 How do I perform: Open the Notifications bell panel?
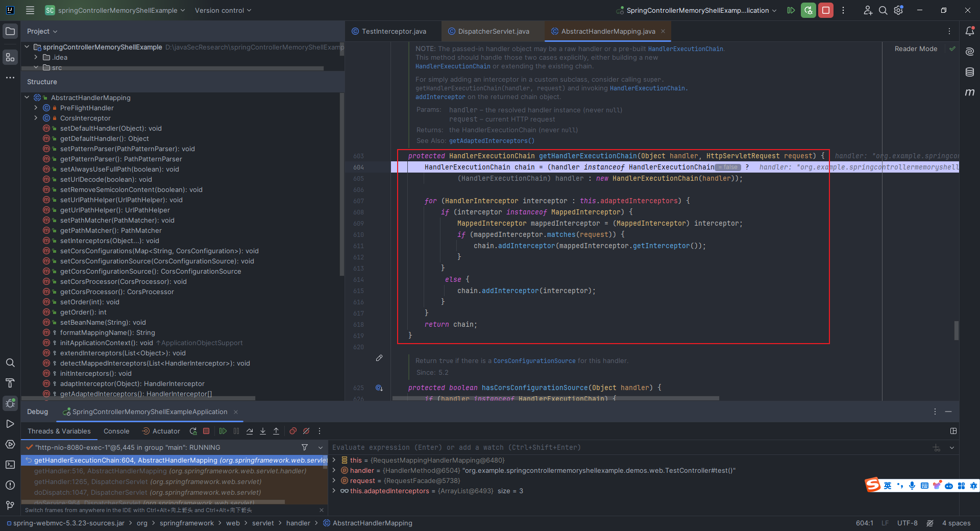point(970,31)
